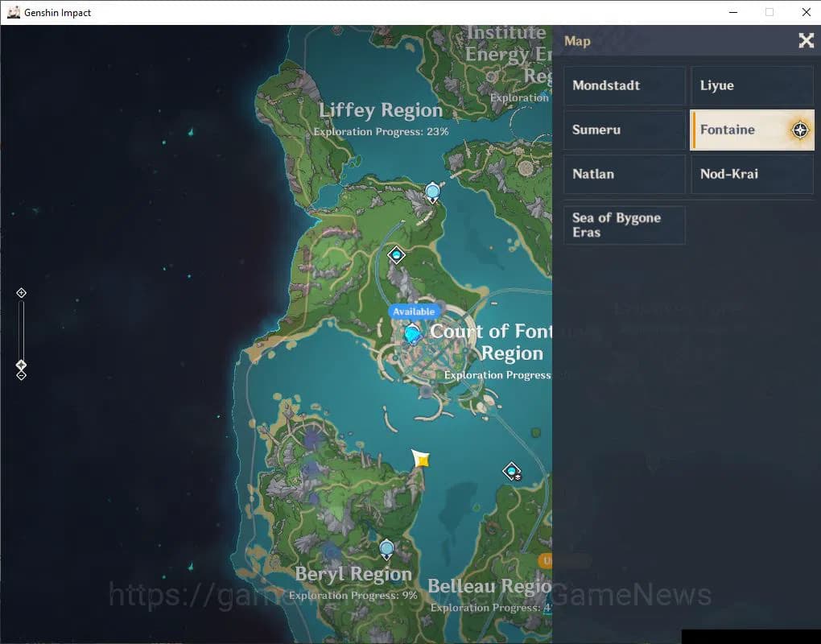Select the teleport waypoint east of player marker

pos(512,471)
